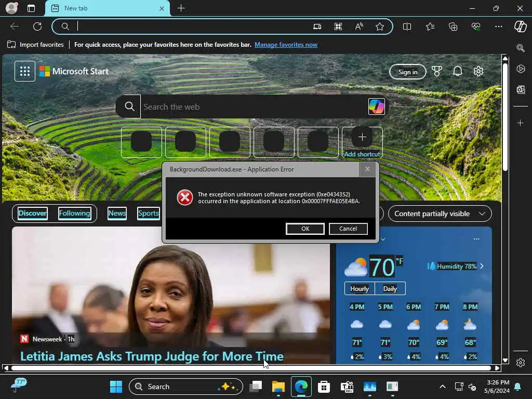Open Collections icon

tap(453, 26)
